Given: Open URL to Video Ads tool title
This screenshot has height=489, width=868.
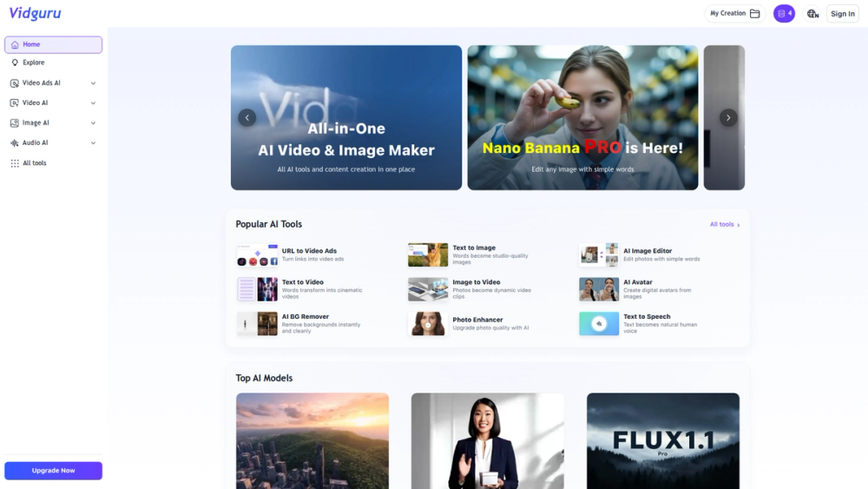Looking at the screenshot, I should coord(309,251).
